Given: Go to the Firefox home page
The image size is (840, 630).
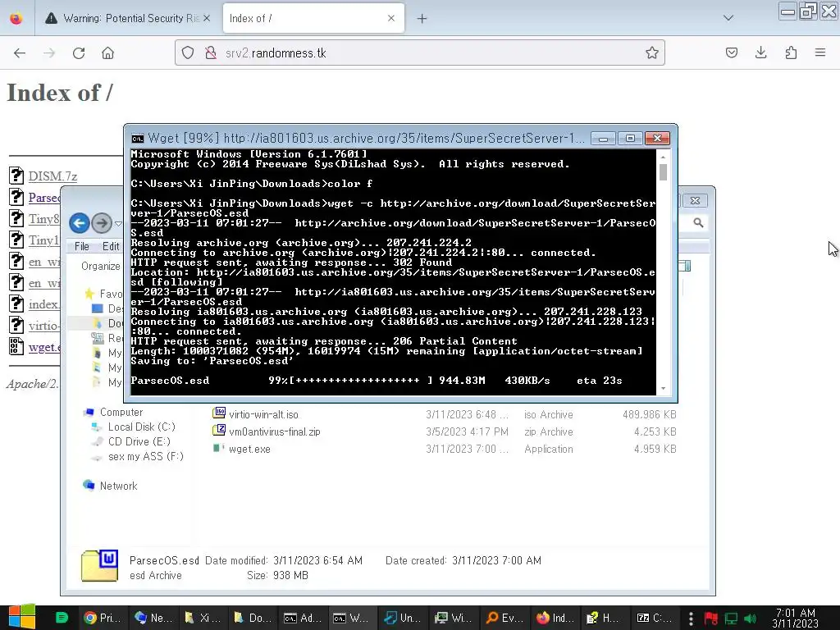Looking at the screenshot, I should point(107,52).
